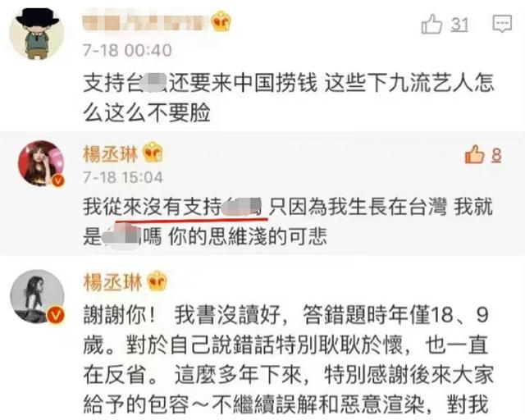This screenshot has width=525, height=420.
Task: Click the crown badge on the bottom 楊丞琳 comment
Action: click(157, 281)
